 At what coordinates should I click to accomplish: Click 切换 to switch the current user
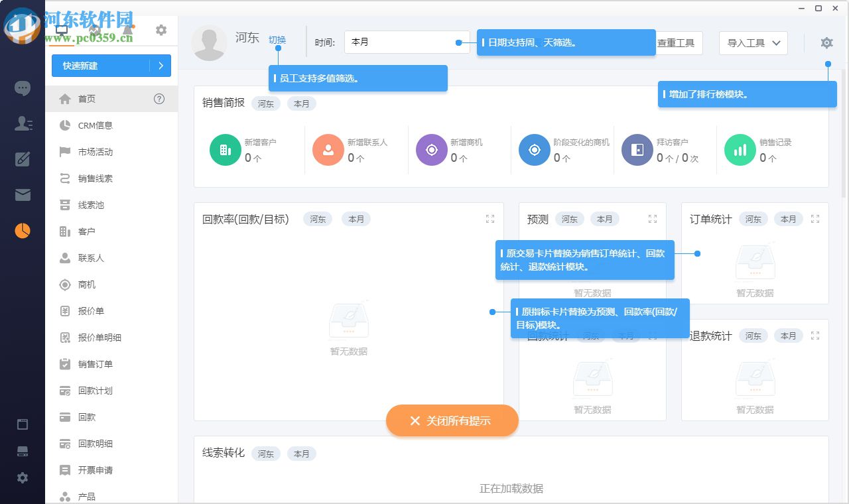(277, 40)
